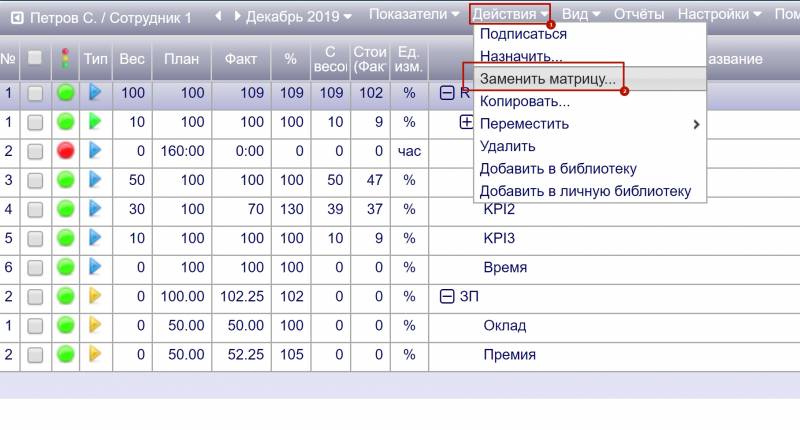The image size is (800, 430).
Task: Click the green status light of KPI2 row
Action: click(x=65, y=209)
